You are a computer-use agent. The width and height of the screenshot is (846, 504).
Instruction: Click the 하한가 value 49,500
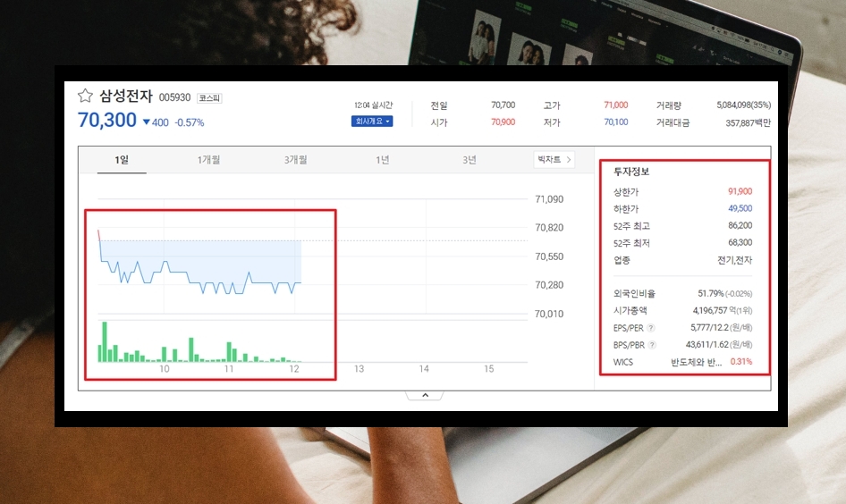740,208
